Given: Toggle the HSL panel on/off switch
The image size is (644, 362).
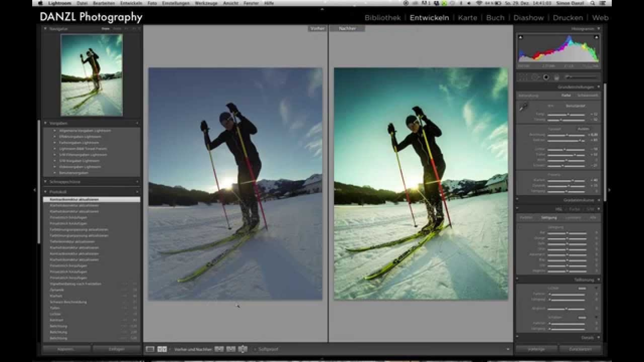Looking at the screenshot, I should (x=517, y=209).
